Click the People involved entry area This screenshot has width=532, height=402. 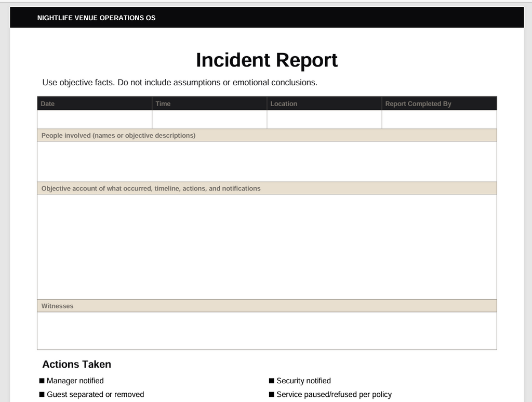(x=267, y=162)
